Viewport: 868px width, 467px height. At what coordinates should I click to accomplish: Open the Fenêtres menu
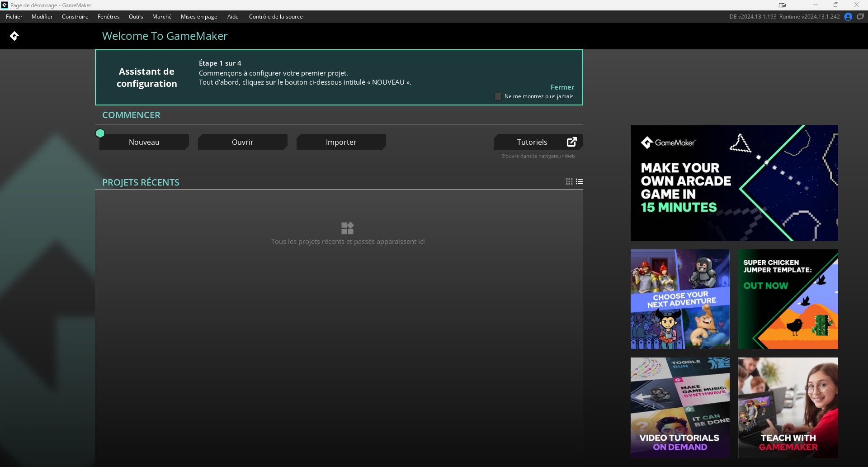[x=108, y=17]
